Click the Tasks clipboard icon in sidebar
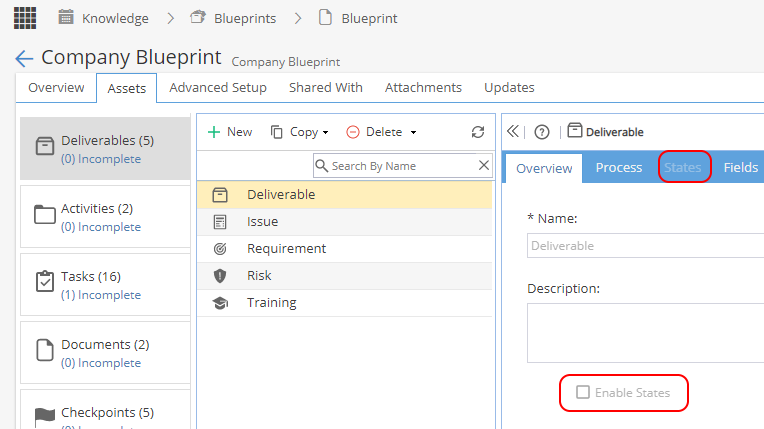Image resolution: width=764 pixels, height=429 pixels. [x=45, y=281]
